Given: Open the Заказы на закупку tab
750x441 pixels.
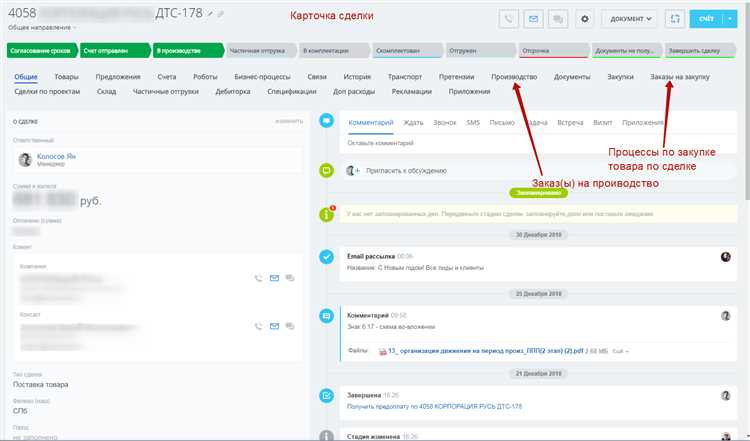Looking at the screenshot, I should click(x=680, y=77).
